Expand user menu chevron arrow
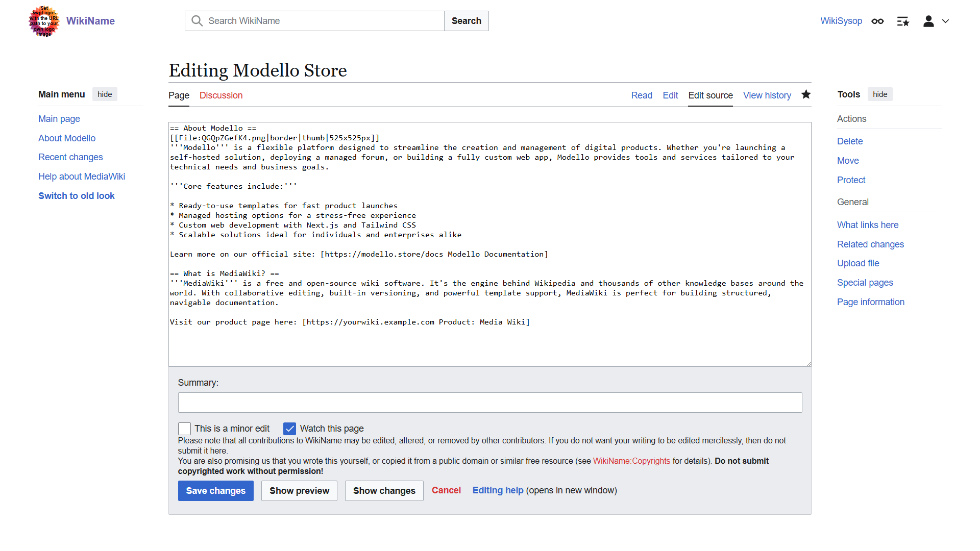Screen dimensions: 980x551 click(x=945, y=21)
